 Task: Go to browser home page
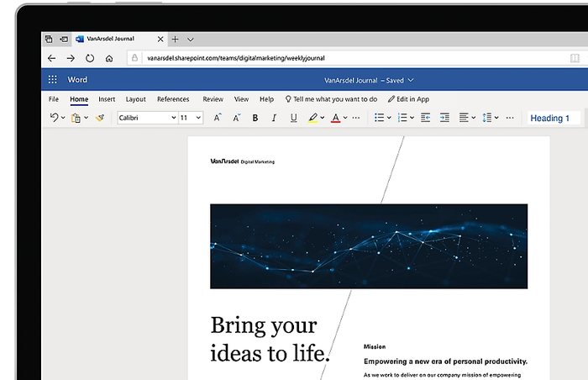[109, 59]
